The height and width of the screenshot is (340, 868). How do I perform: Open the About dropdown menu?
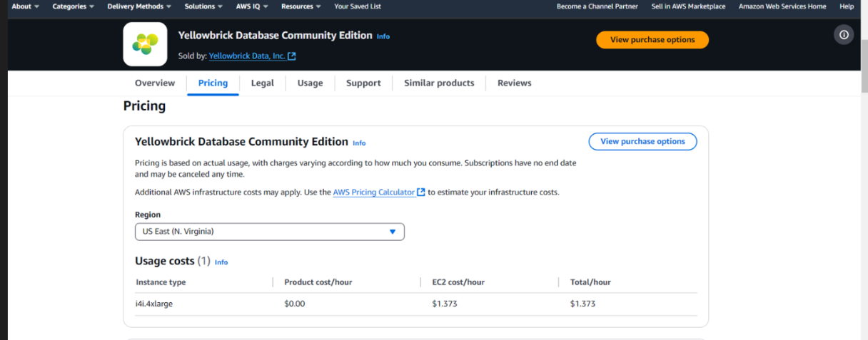[x=25, y=6]
